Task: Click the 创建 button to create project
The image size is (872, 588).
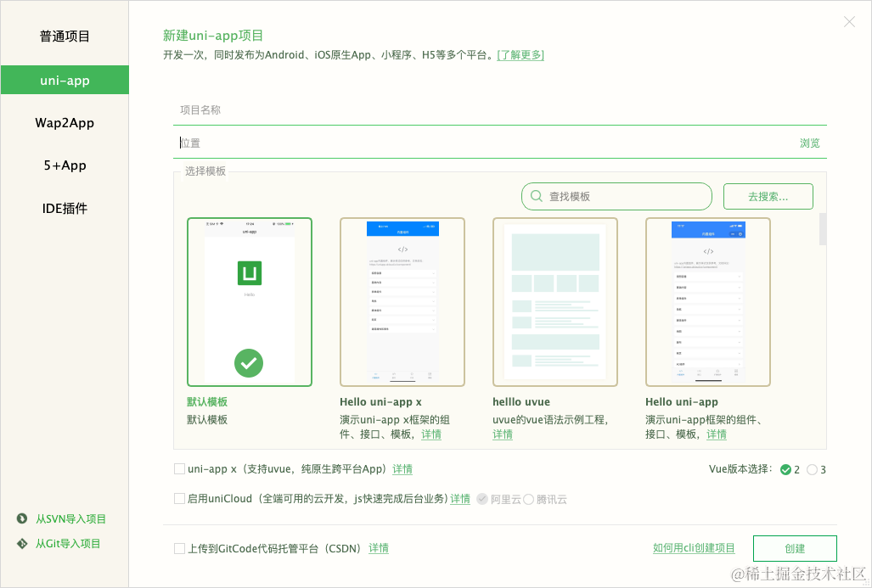Action: tap(794, 548)
